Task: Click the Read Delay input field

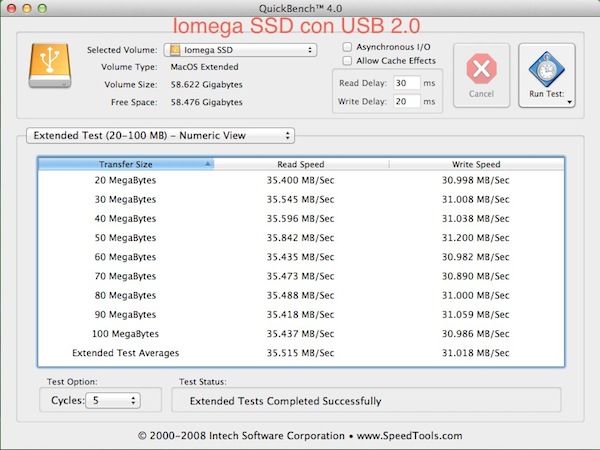Action: click(x=407, y=83)
